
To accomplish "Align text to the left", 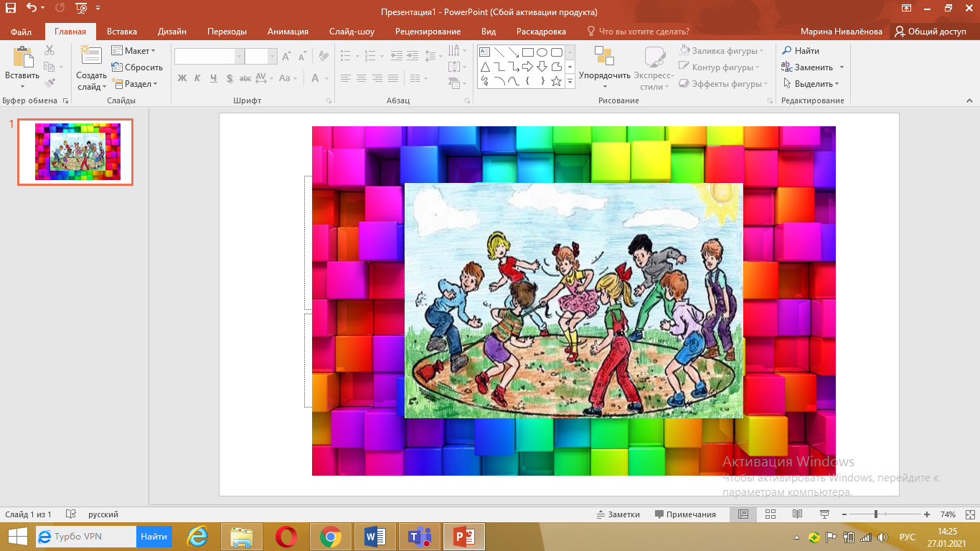I will pos(346,78).
